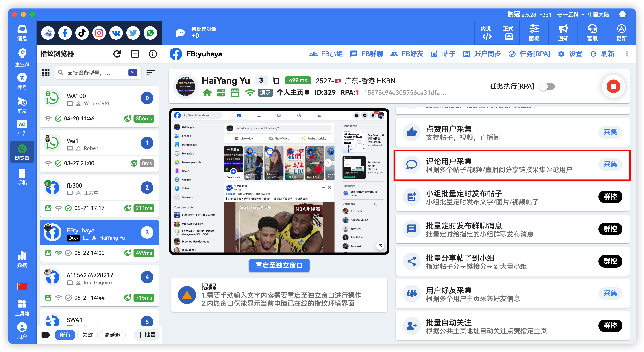Select the TikTok platform icon

tap(82, 33)
